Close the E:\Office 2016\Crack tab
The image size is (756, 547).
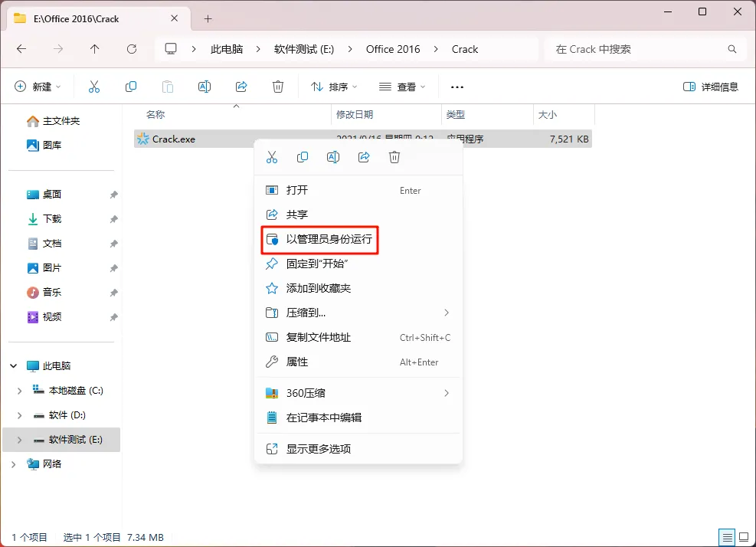click(x=175, y=18)
